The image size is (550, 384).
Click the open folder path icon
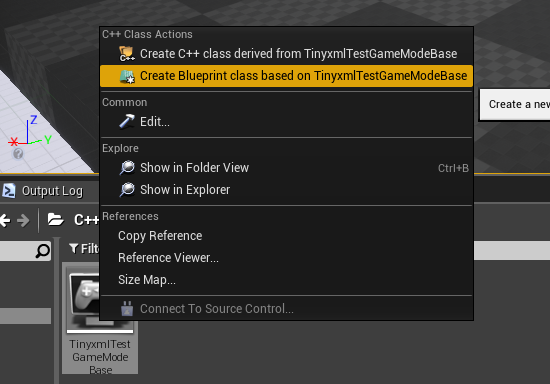(55, 220)
